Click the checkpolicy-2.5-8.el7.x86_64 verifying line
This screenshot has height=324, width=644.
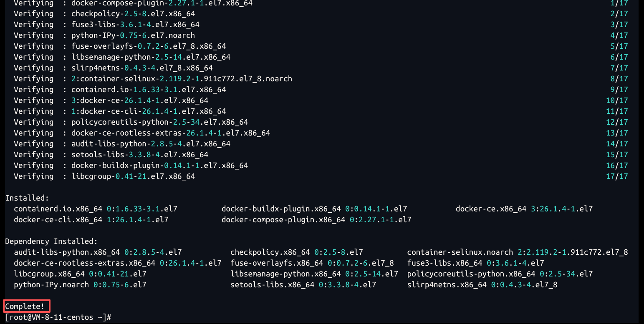[x=321, y=13]
